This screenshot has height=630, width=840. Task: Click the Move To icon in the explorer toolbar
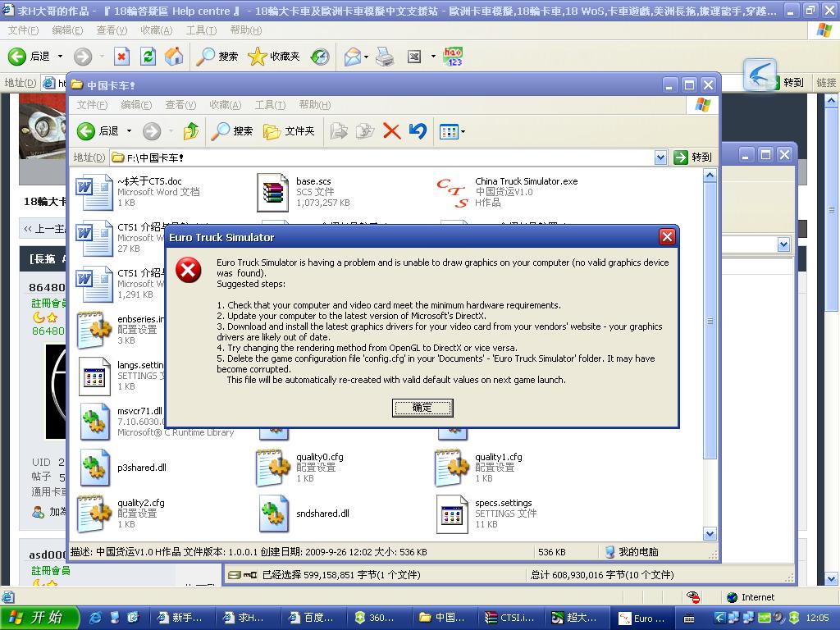(339, 130)
